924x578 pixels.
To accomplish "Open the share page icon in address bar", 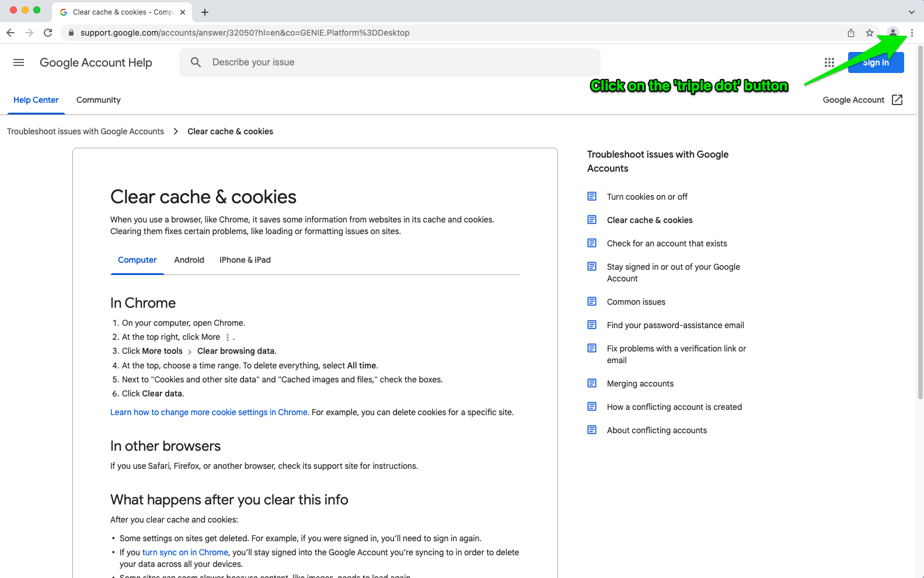I will pyautogui.click(x=851, y=33).
